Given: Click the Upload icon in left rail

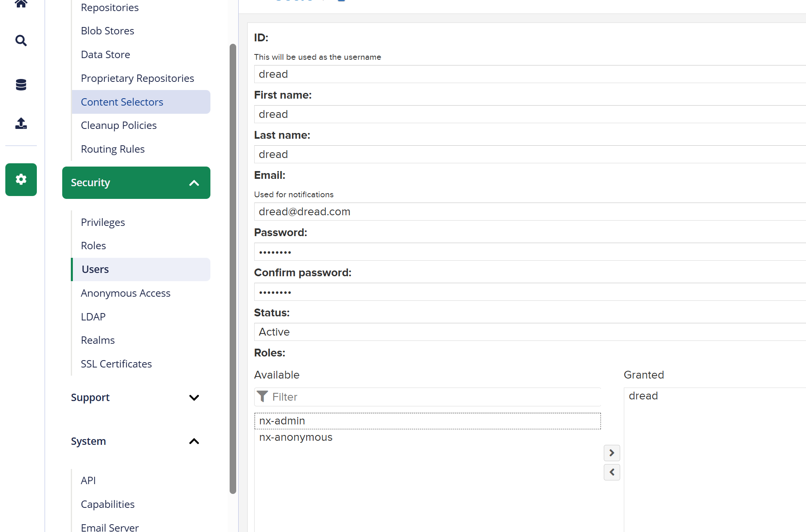Looking at the screenshot, I should click(x=21, y=123).
